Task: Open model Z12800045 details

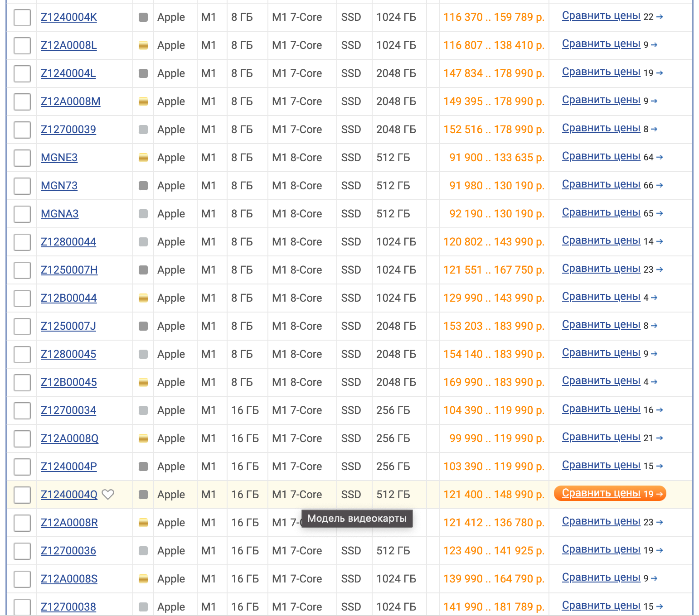Action: click(x=68, y=354)
